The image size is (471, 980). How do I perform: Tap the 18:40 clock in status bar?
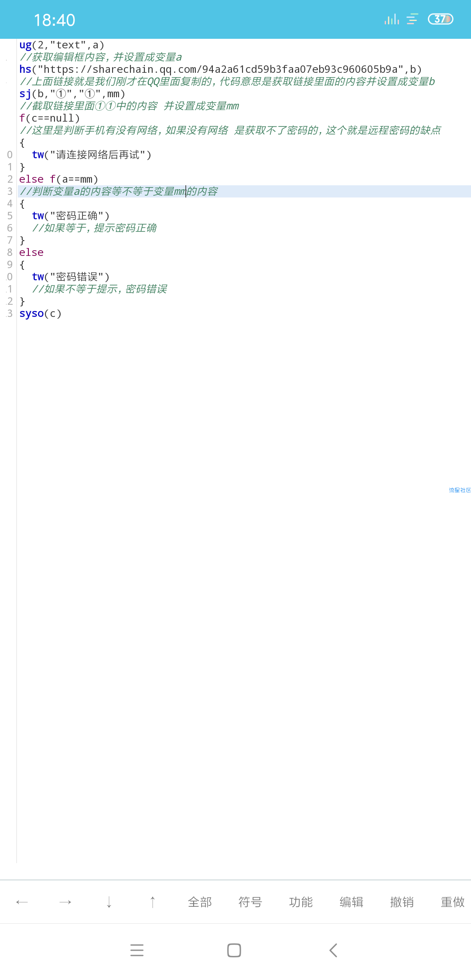(55, 20)
